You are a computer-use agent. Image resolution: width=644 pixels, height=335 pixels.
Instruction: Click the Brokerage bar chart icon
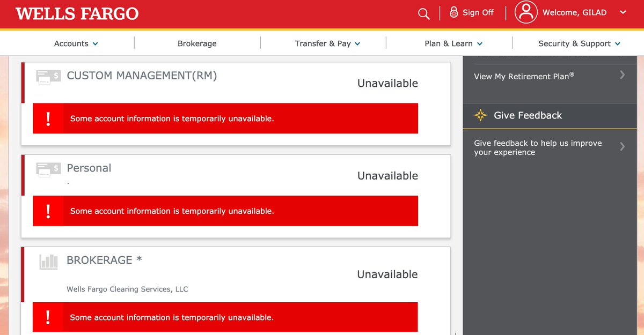point(48,262)
